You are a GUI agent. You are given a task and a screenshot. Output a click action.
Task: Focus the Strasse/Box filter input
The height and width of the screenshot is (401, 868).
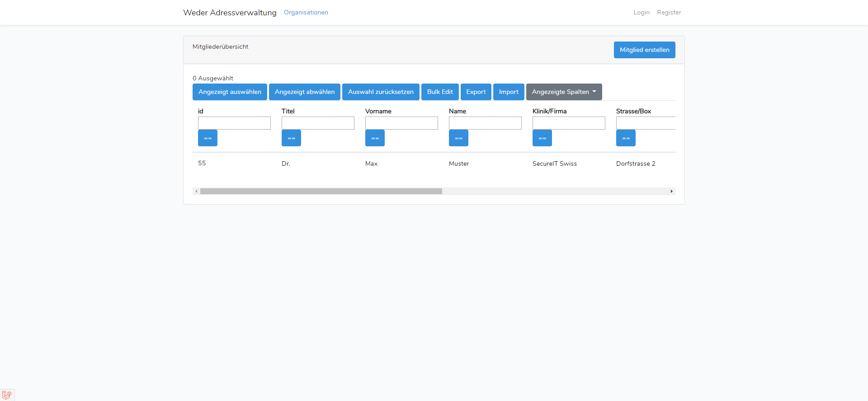click(646, 123)
